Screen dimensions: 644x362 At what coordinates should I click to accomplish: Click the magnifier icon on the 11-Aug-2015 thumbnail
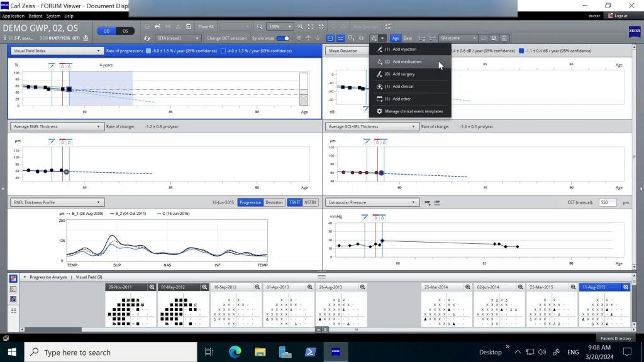(x=625, y=287)
